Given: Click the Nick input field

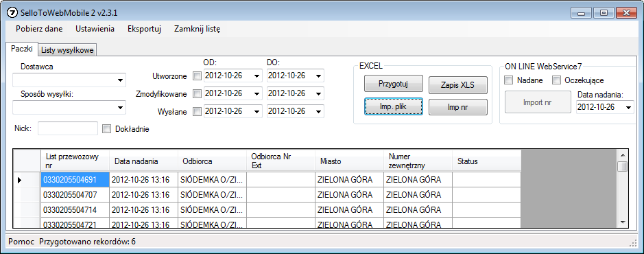Looking at the screenshot, I should click(68, 128).
